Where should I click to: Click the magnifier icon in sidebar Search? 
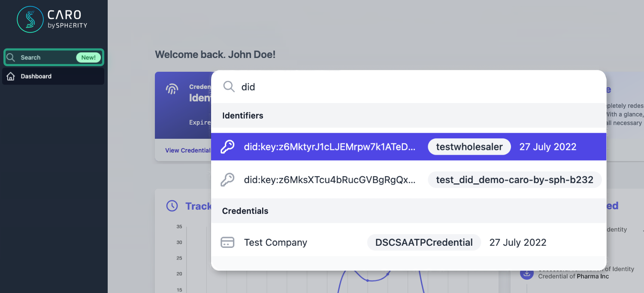(x=11, y=58)
